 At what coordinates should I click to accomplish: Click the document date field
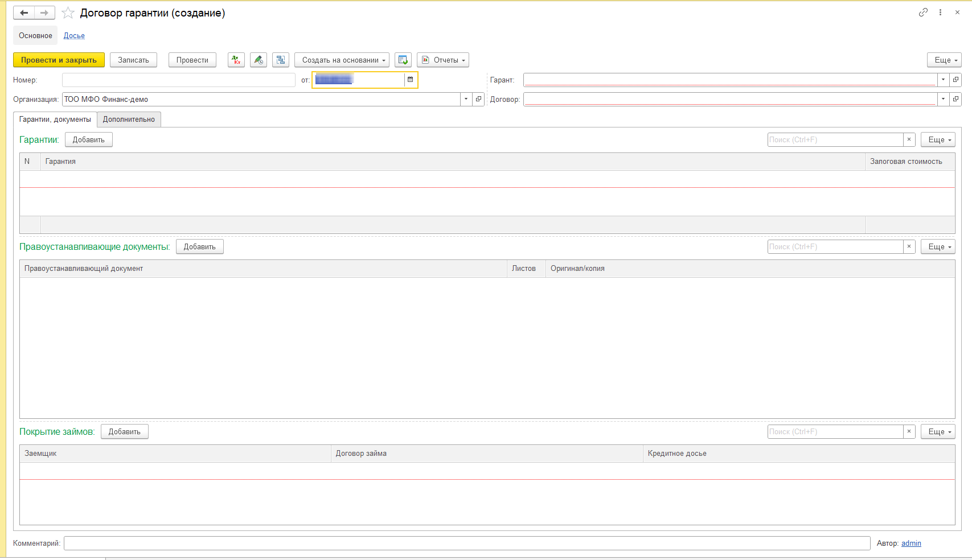pyautogui.click(x=359, y=80)
